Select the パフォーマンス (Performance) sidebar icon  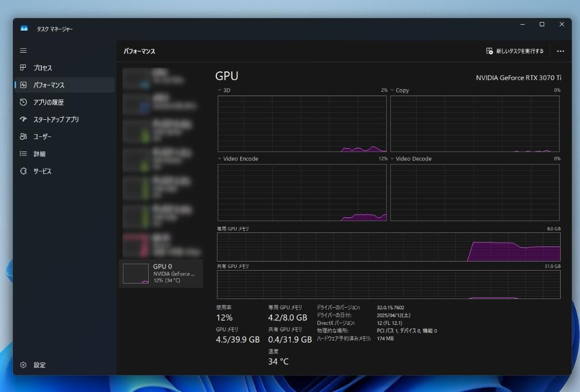[x=23, y=85]
